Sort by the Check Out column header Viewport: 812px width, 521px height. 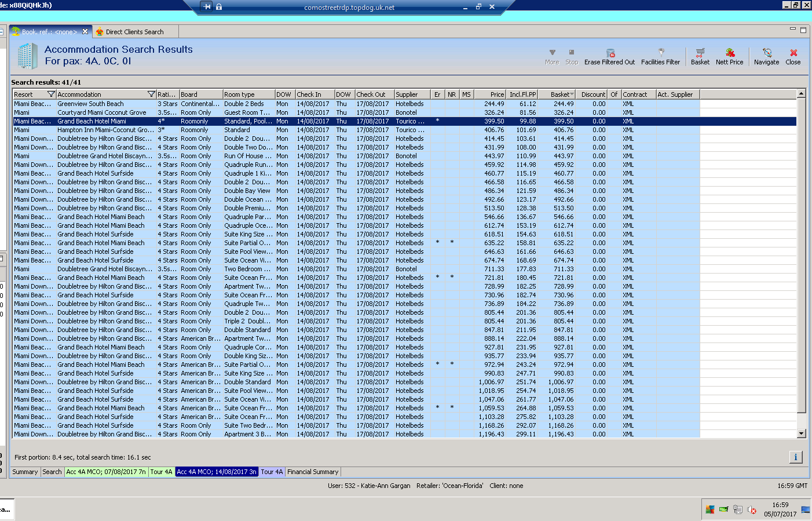point(375,94)
